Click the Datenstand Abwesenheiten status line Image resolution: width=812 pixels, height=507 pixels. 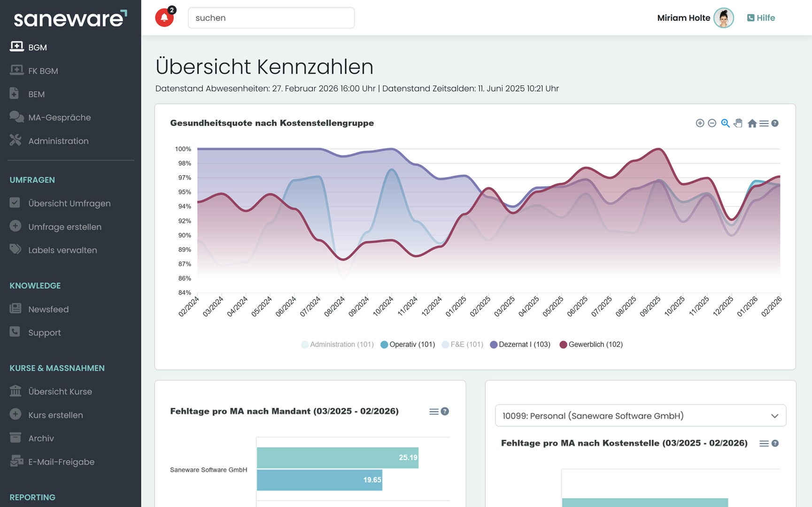click(x=265, y=89)
